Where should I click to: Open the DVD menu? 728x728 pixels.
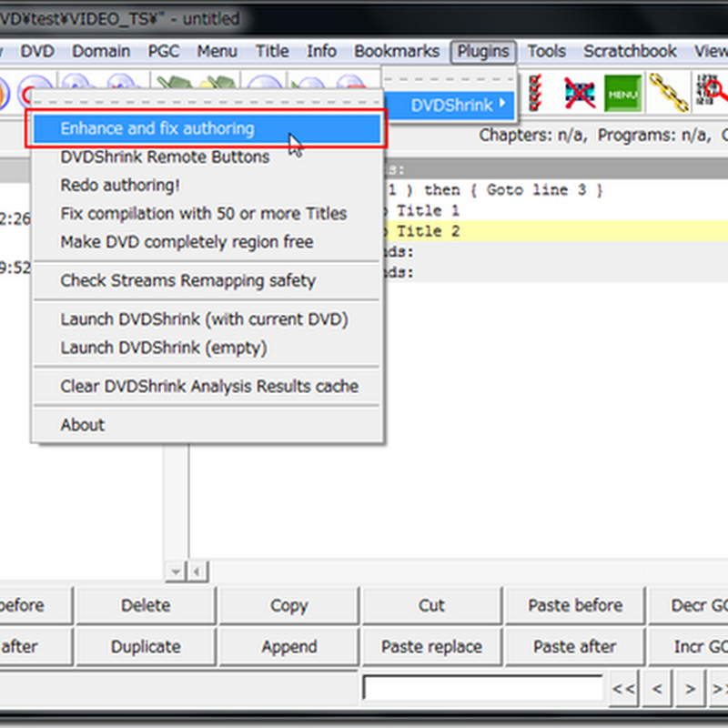pyautogui.click(x=37, y=51)
